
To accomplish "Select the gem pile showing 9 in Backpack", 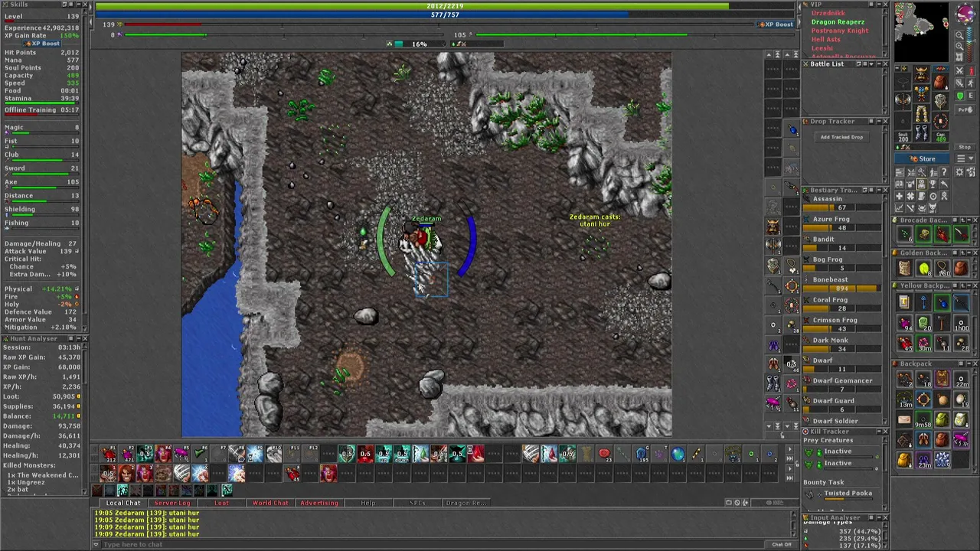I will pyautogui.click(x=942, y=460).
